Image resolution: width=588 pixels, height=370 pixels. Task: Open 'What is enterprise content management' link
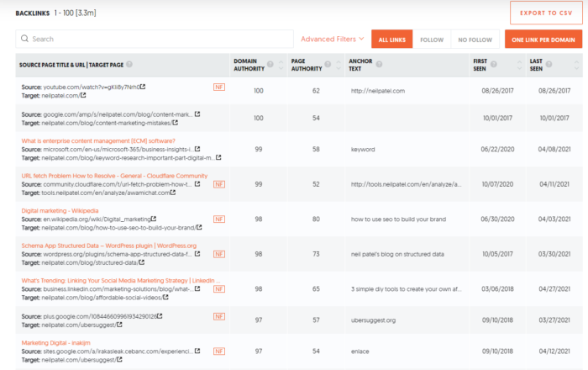[98, 140]
